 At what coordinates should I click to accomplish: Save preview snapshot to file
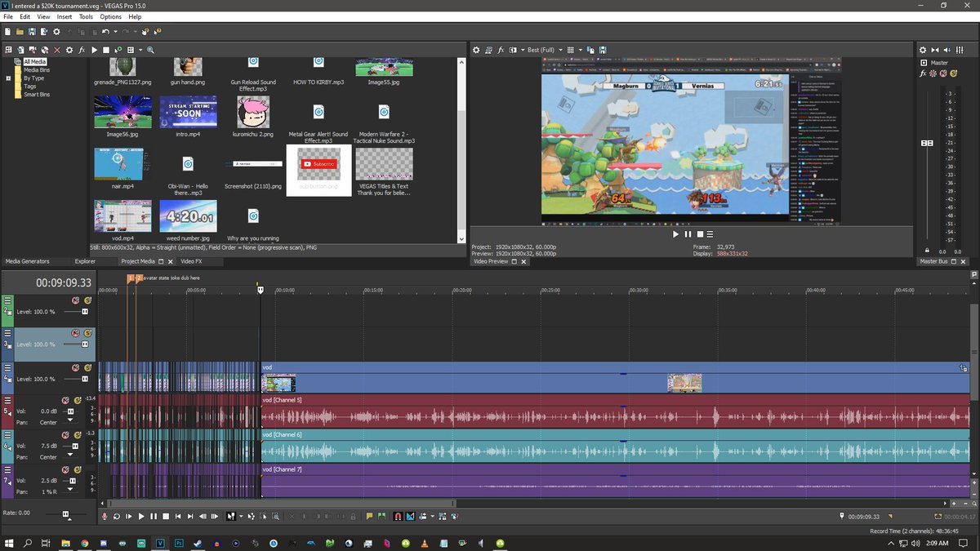tap(603, 50)
